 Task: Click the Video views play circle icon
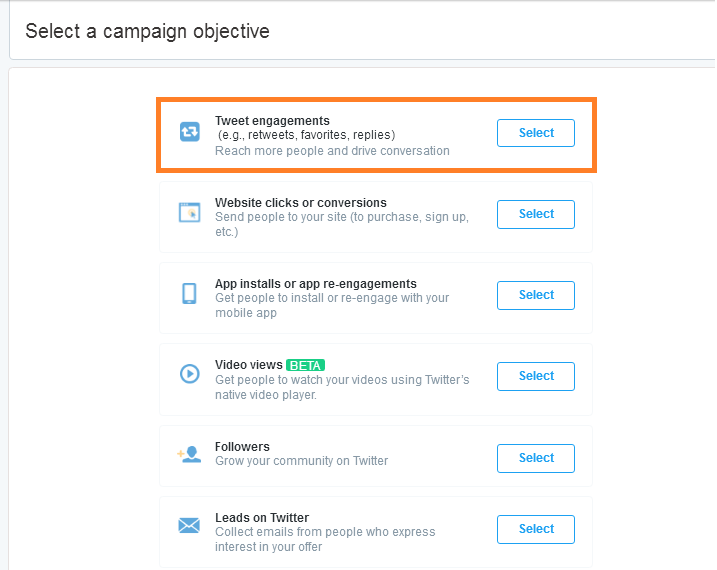pos(189,374)
